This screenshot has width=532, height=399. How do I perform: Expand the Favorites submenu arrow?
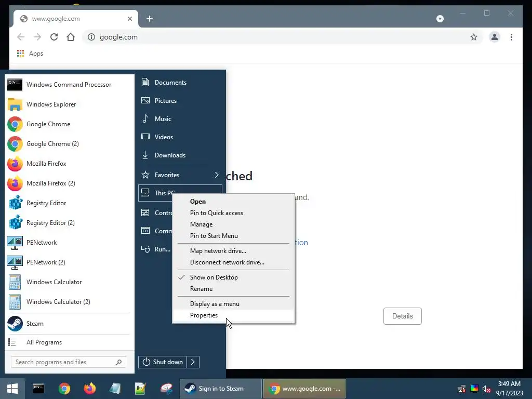point(217,175)
